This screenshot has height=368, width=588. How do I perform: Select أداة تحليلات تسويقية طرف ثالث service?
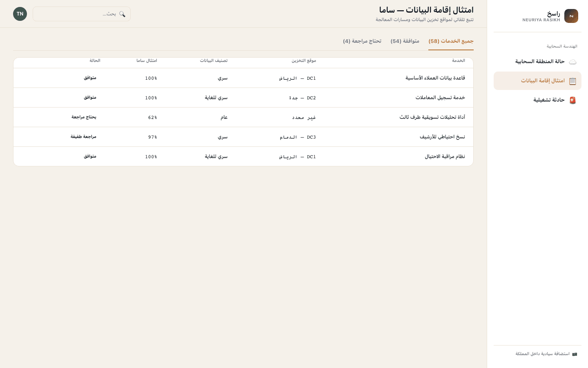432,117
